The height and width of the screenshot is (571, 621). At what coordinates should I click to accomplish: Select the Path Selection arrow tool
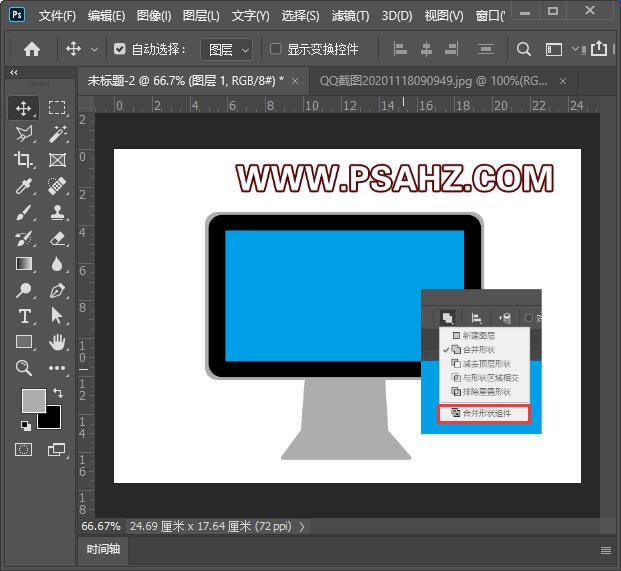point(57,316)
